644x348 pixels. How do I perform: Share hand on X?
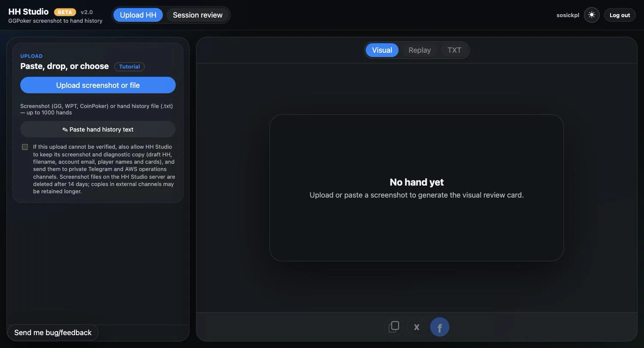click(x=416, y=327)
